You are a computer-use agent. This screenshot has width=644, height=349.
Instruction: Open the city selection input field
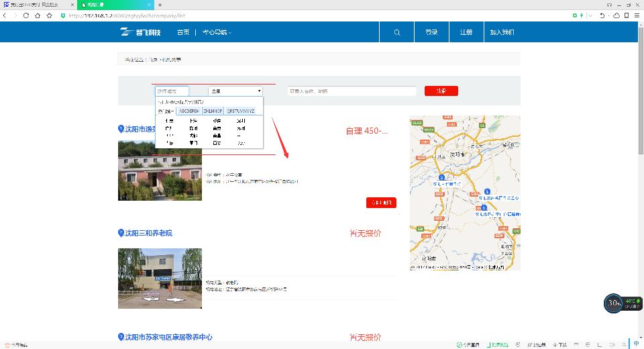[172, 91]
